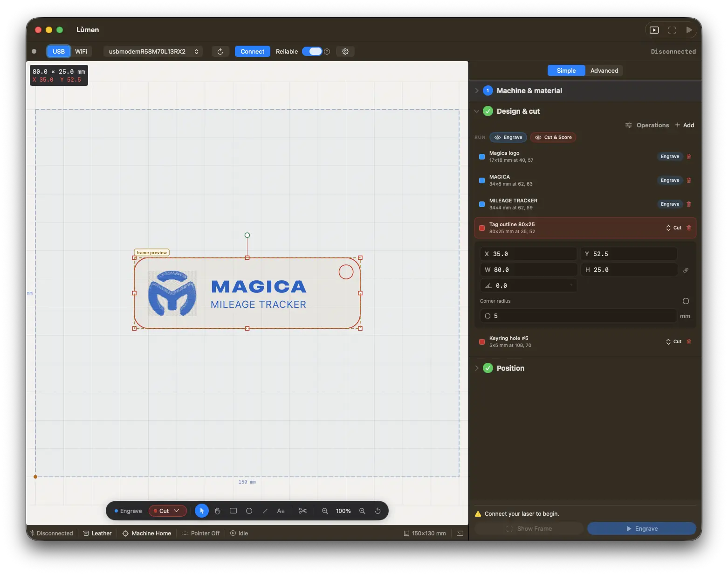This screenshot has height=575, width=728.
Task: Select the pointer selection tool
Action: click(202, 511)
